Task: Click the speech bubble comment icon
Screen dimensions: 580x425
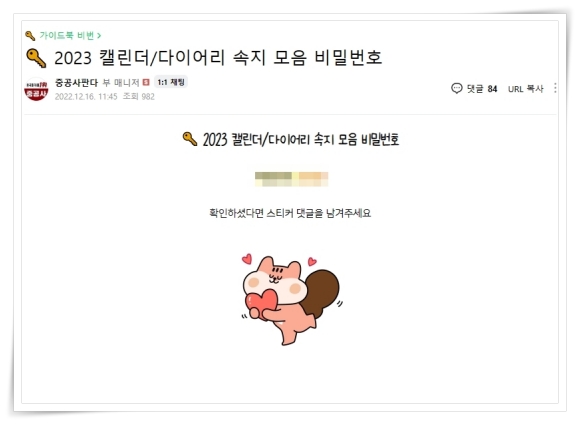Action: pos(456,88)
